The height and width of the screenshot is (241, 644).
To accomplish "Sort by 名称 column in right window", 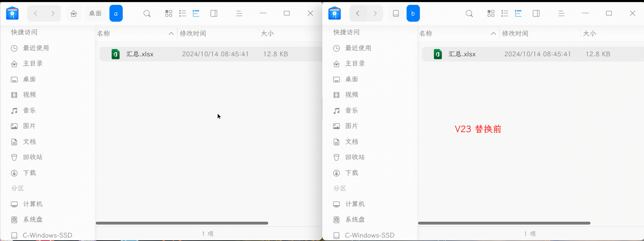I will (458, 33).
